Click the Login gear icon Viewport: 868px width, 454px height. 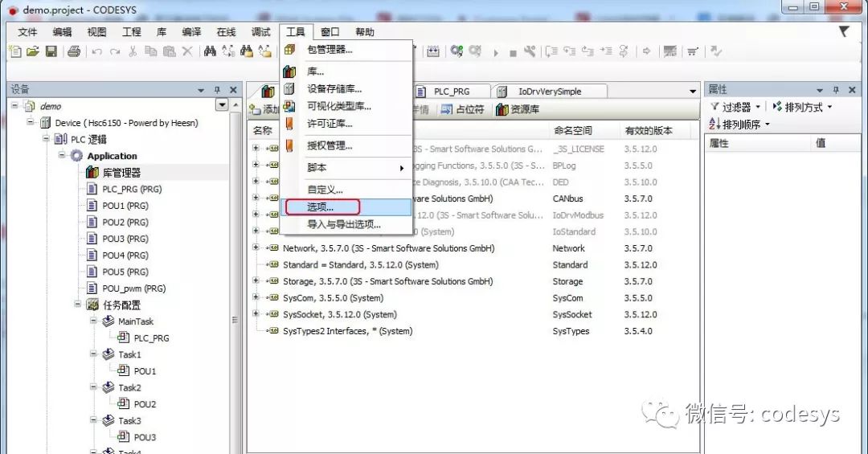[x=457, y=51]
